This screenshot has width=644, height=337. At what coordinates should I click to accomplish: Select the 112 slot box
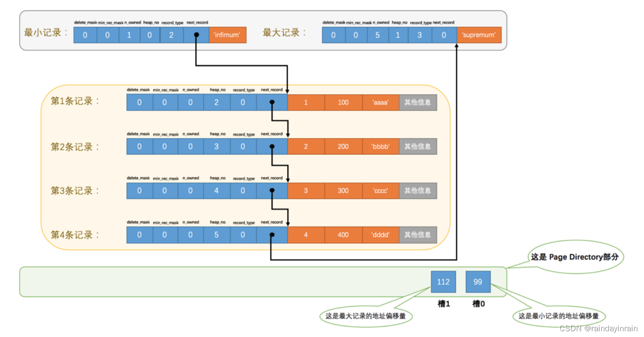(x=444, y=282)
